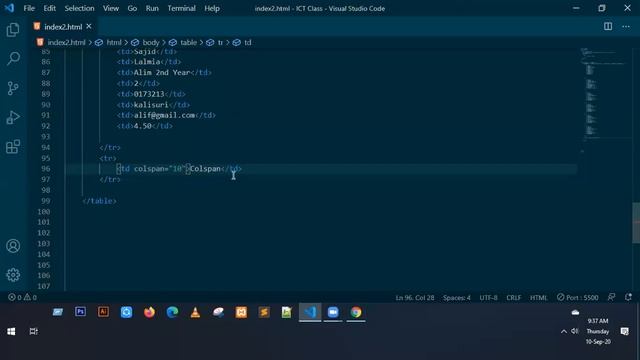Click the feedback icon in status bar

[611, 297]
